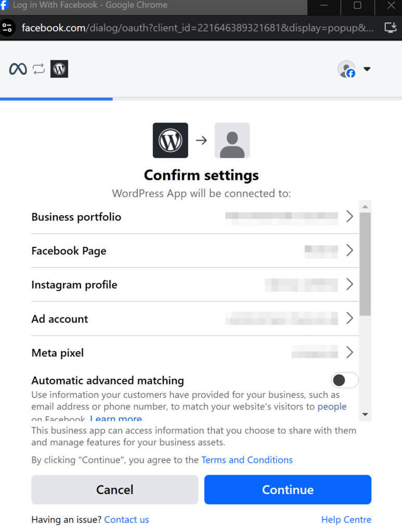This screenshot has width=402, height=532.
Task: Click the small WordPress icon in header
Action: [59, 69]
